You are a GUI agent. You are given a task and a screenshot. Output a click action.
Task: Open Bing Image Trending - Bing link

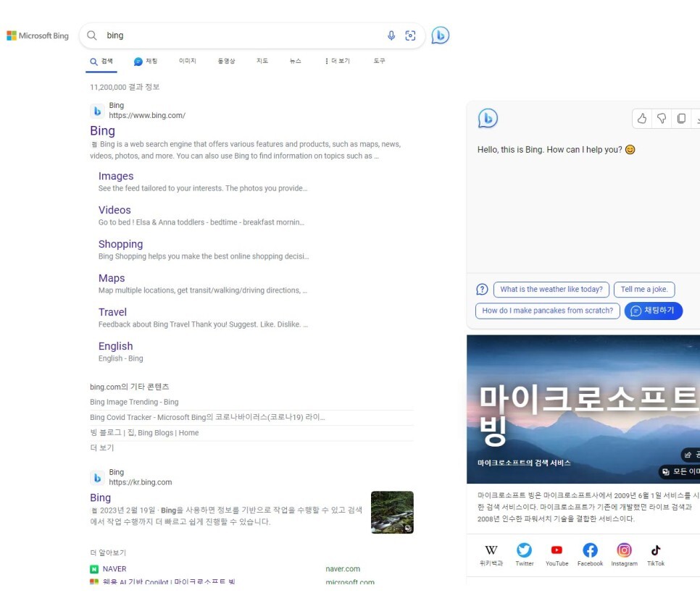point(134,402)
